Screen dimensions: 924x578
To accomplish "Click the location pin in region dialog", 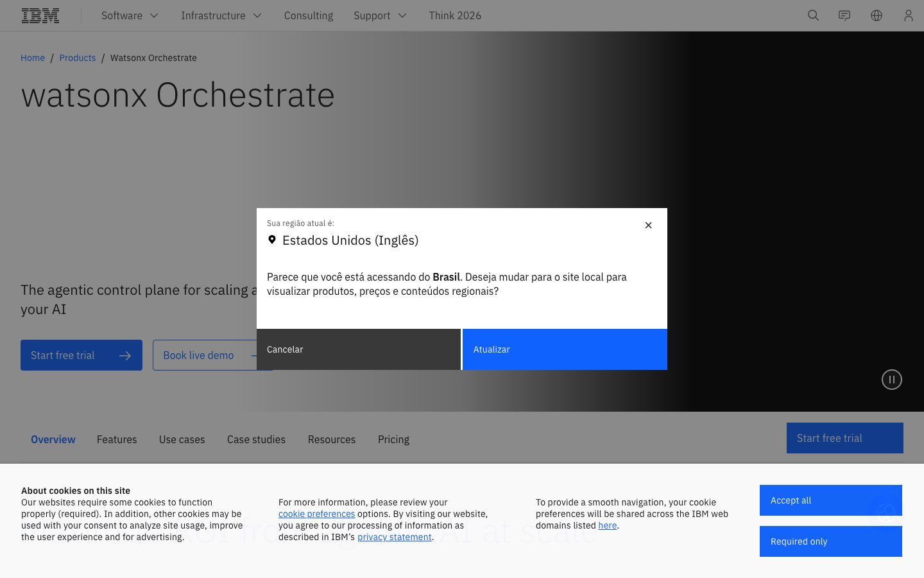I will (272, 239).
